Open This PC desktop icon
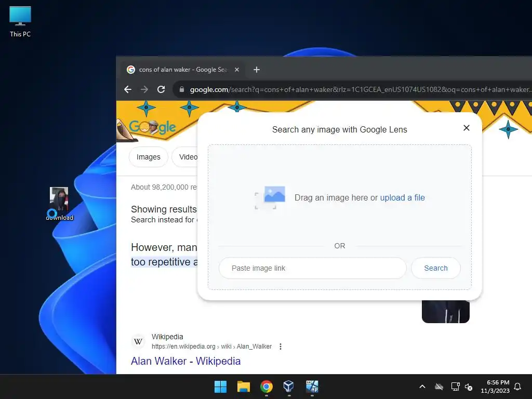The height and width of the screenshot is (399, 532). pos(20,22)
